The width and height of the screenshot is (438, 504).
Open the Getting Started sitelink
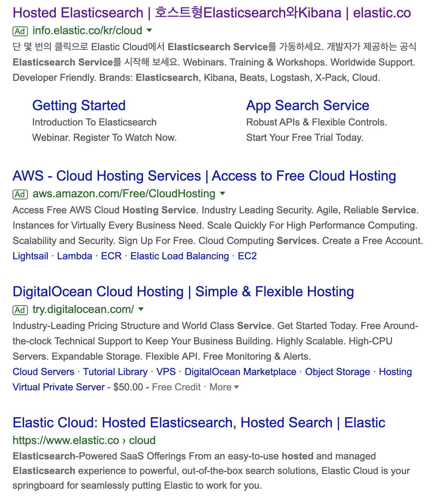click(x=79, y=105)
